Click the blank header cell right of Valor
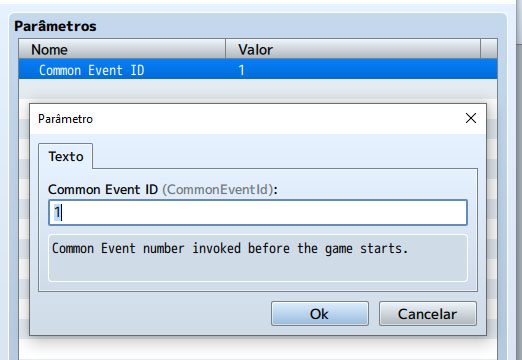The image size is (522, 360). click(x=489, y=49)
